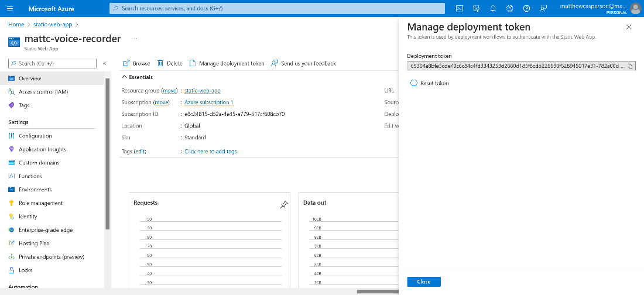Click the blue Close button

coord(424,282)
